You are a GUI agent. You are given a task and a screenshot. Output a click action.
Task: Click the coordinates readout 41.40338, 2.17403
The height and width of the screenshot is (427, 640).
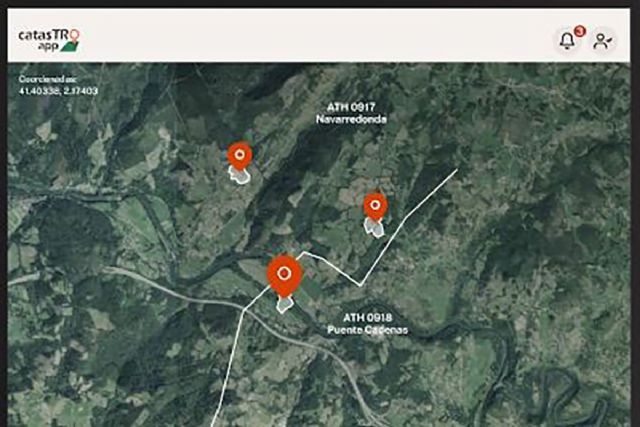tap(58, 91)
